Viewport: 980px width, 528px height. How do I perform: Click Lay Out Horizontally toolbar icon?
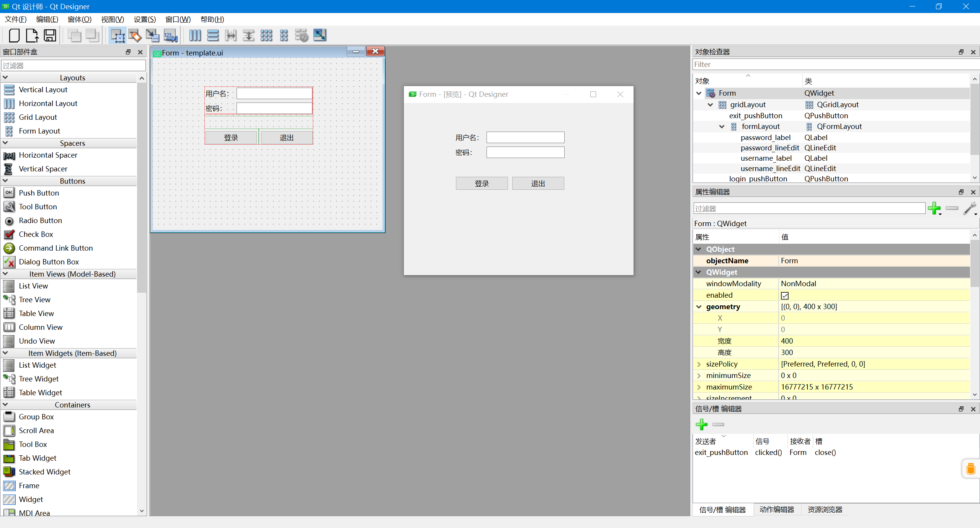(x=195, y=36)
